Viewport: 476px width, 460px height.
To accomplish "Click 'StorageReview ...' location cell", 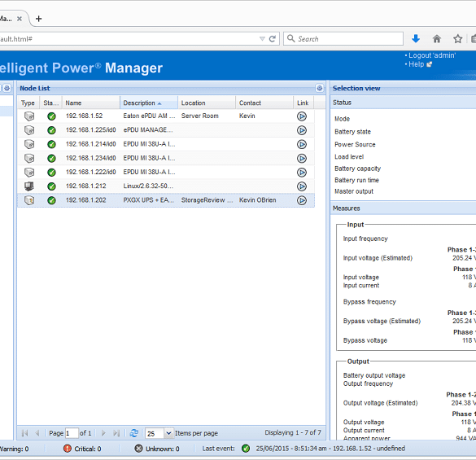I will [x=207, y=200].
